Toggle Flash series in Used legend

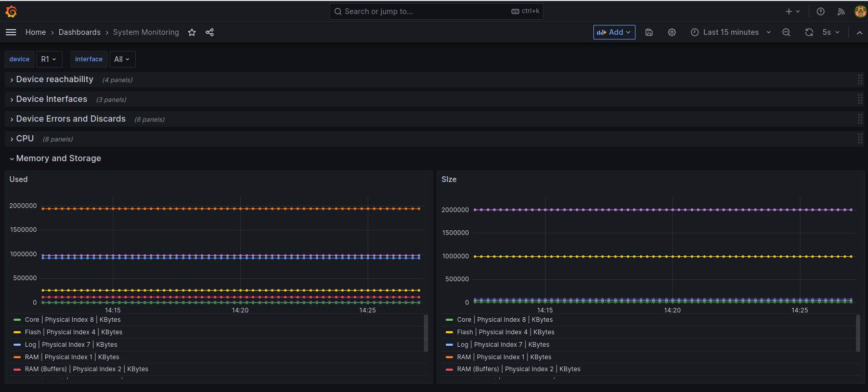(74, 332)
